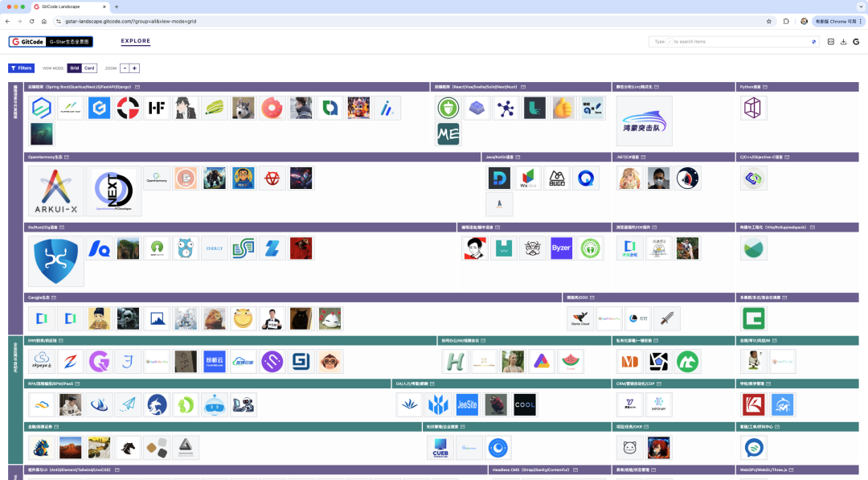Screen dimensions: 868x480
Task: Click the browser back arrow
Action: coord(7,22)
